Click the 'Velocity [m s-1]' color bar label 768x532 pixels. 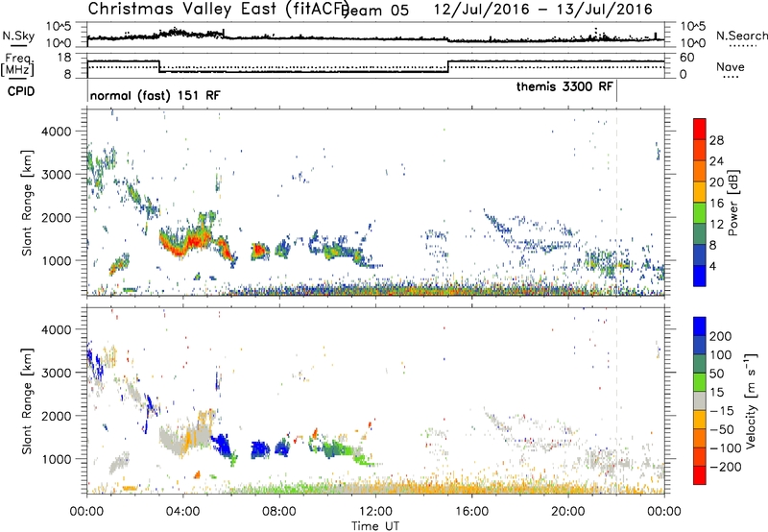[x=750, y=400]
